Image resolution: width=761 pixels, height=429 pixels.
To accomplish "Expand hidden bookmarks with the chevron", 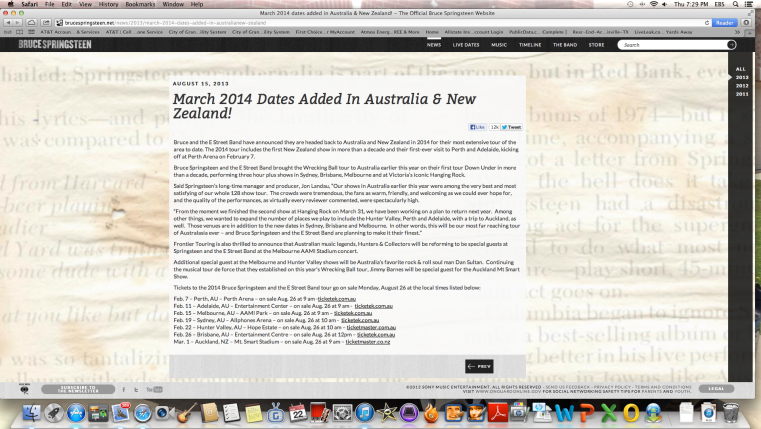I will coord(738,32).
